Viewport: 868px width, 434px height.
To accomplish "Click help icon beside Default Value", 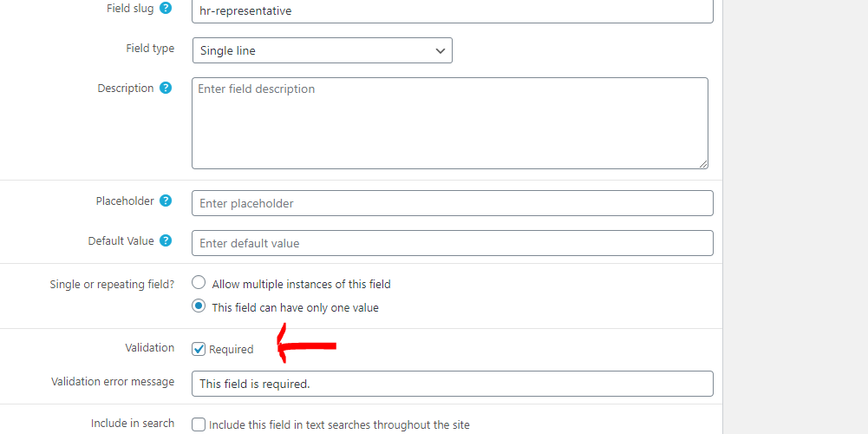I will tap(165, 240).
